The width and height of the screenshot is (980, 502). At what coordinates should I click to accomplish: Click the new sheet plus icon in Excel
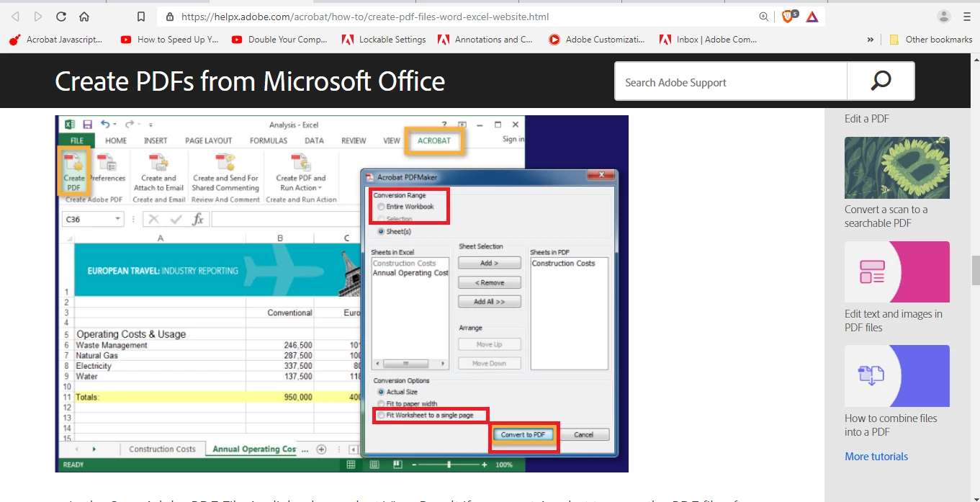(321, 449)
